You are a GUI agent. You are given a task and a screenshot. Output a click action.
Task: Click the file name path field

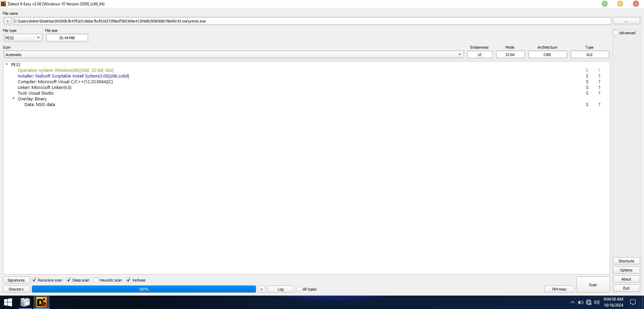tap(312, 21)
